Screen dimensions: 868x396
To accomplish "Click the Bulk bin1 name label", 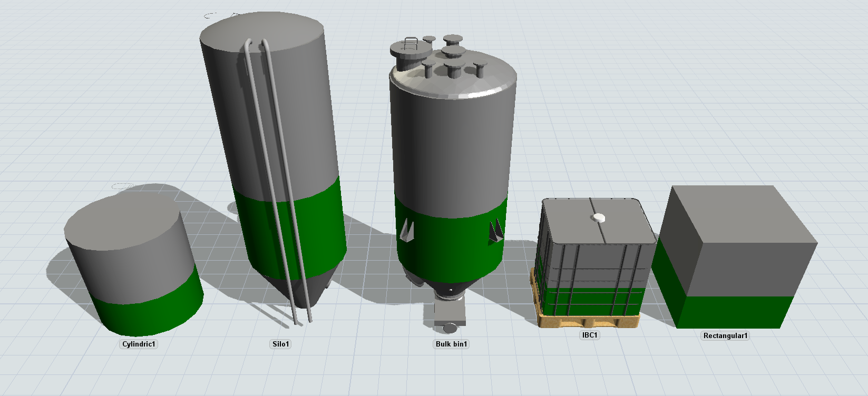I will click(x=451, y=344).
